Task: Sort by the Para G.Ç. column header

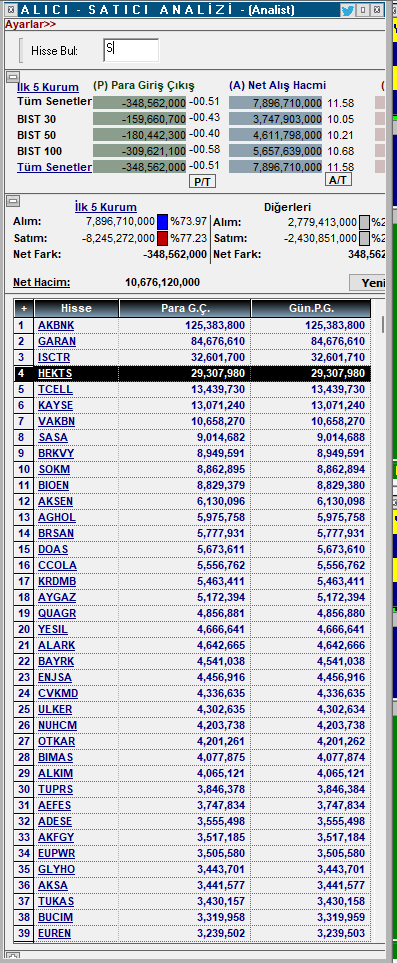Action: pyautogui.click(x=185, y=308)
